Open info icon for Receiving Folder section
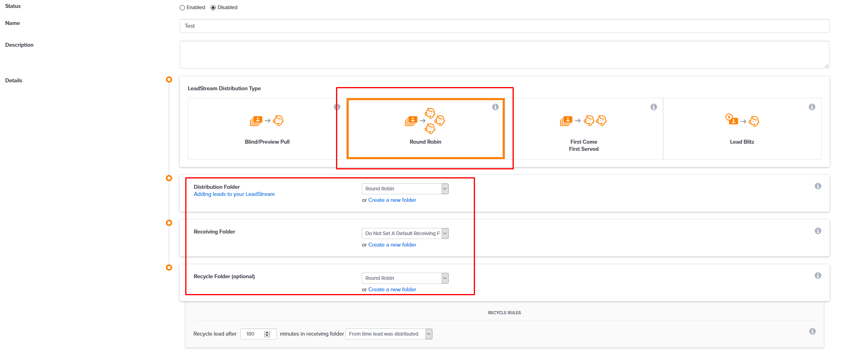The image size is (868, 353). coord(818,231)
